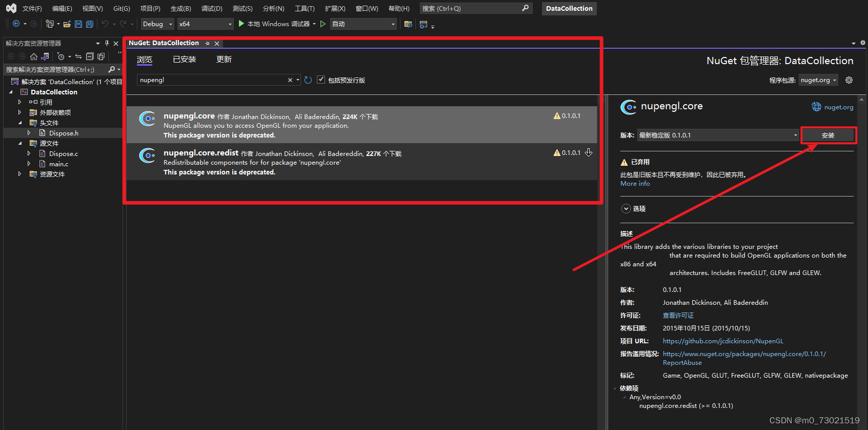
Task: Collapse the 头文件 folder
Action: (20, 123)
